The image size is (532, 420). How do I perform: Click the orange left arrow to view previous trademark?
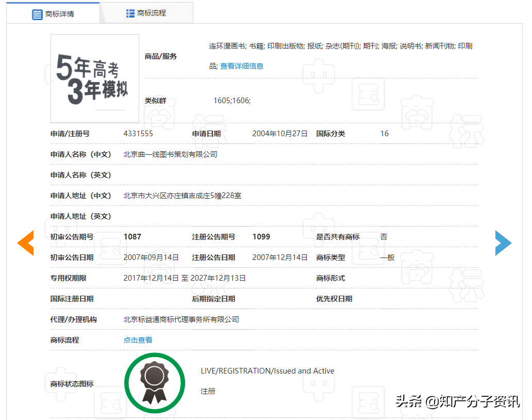click(x=26, y=243)
